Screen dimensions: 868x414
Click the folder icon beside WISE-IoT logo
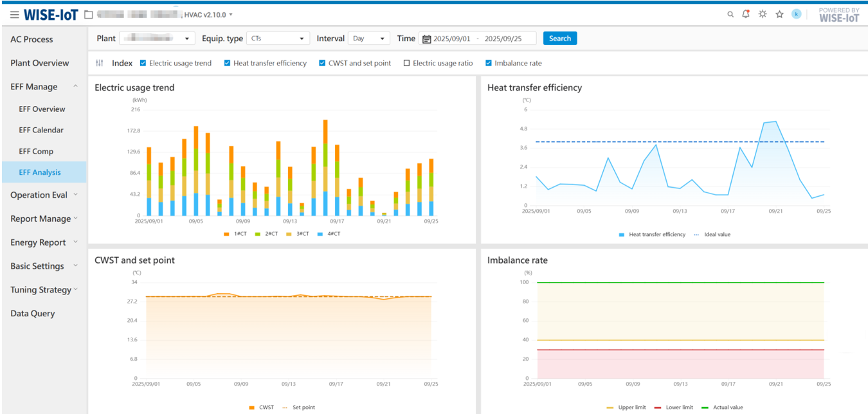(89, 15)
